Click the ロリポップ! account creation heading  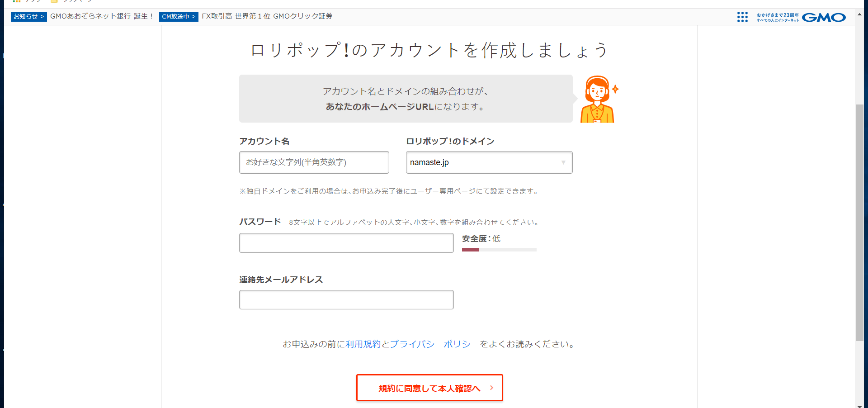(x=429, y=50)
